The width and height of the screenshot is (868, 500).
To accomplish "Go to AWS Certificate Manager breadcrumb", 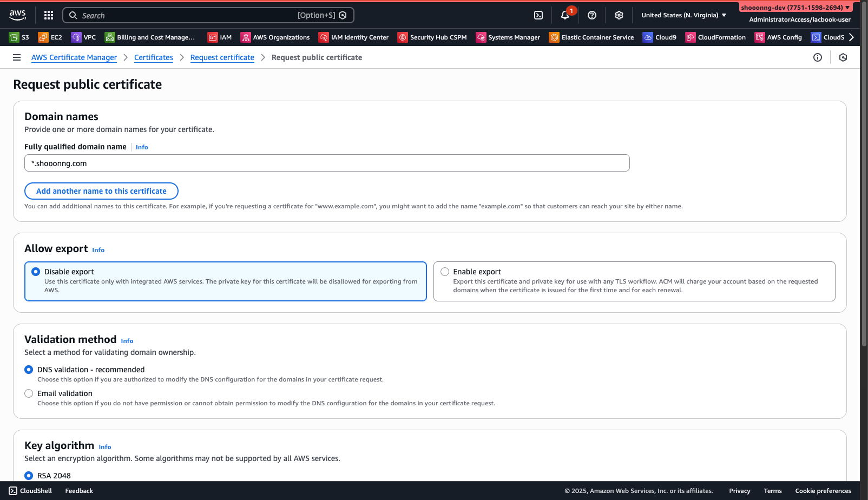I will [x=74, y=57].
